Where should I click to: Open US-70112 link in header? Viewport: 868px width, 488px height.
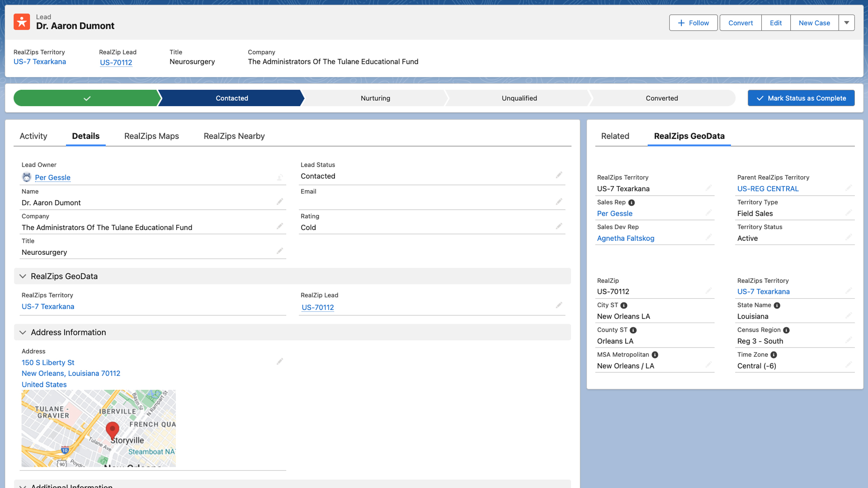coord(116,62)
